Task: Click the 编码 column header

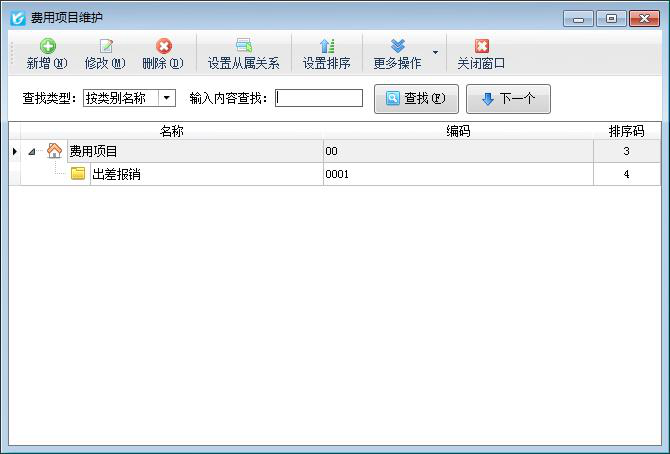Action: (x=458, y=131)
